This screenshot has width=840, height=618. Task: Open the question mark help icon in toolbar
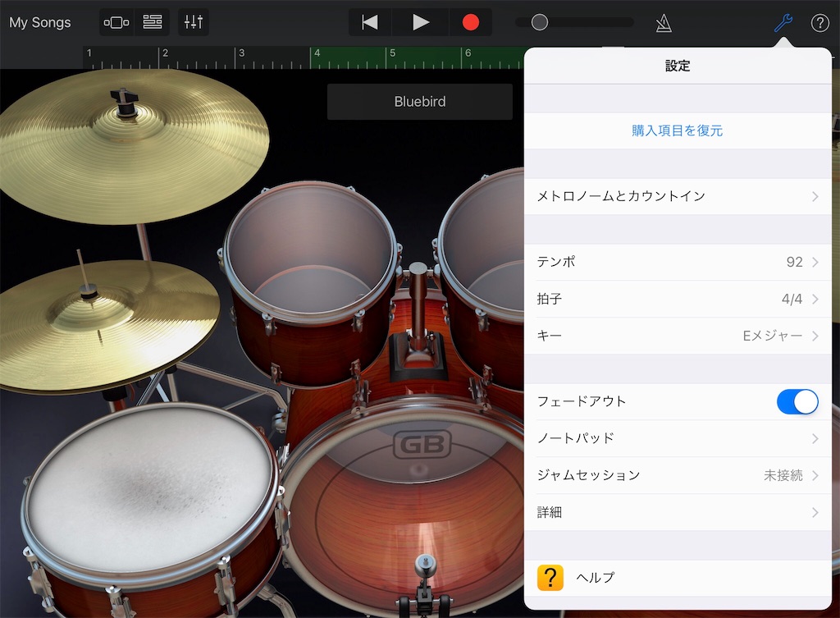pos(820,23)
